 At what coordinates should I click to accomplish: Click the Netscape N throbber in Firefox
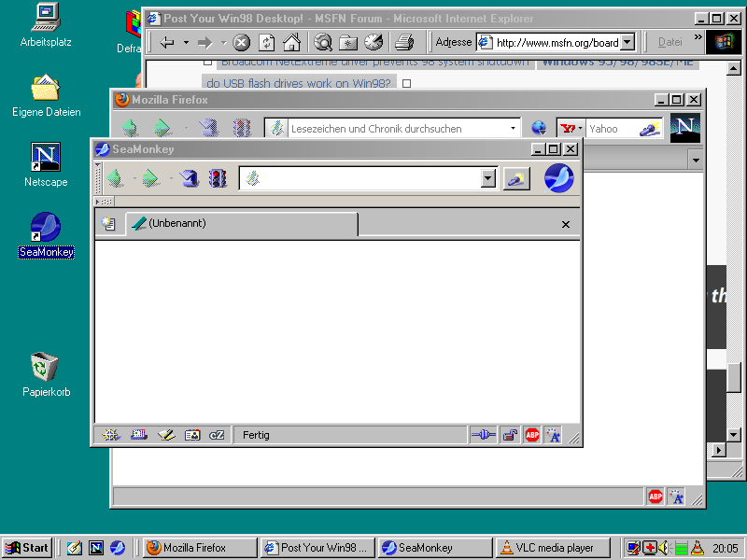coord(685,128)
